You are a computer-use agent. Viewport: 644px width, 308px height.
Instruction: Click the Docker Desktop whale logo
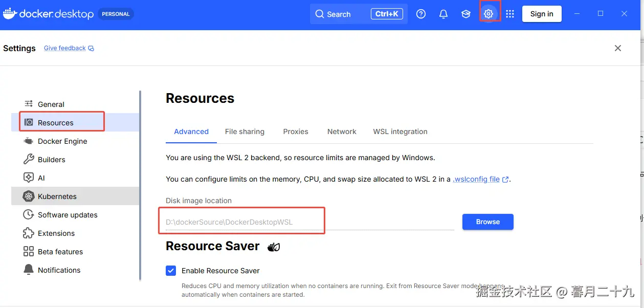(x=10, y=14)
